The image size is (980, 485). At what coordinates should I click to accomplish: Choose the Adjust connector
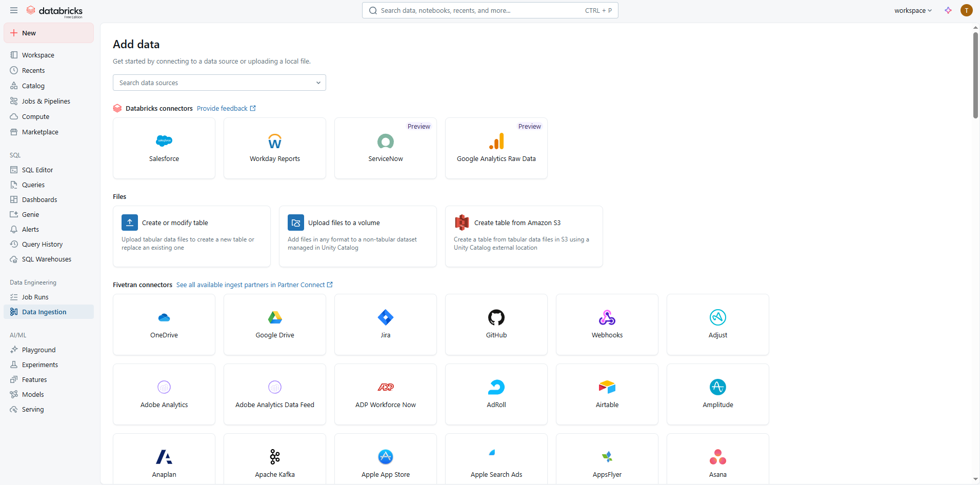(x=718, y=325)
